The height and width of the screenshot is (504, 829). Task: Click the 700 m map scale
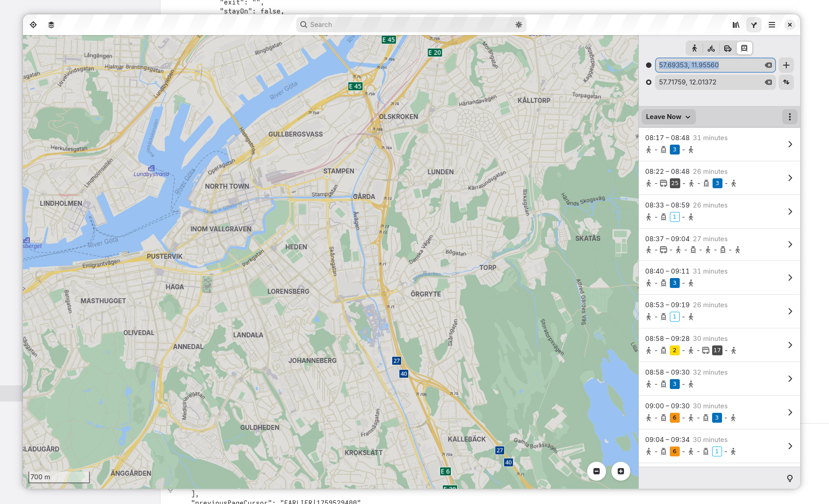click(x=59, y=477)
